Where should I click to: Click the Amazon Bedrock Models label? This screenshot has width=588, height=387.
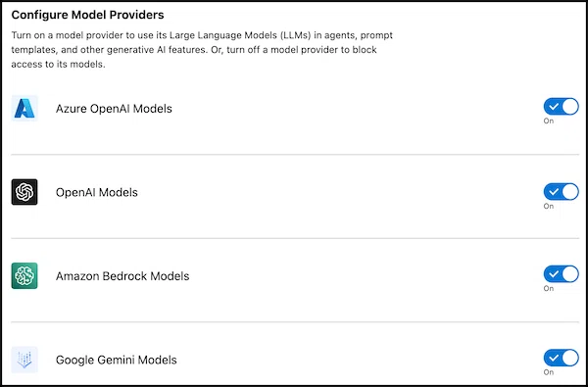pyautogui.click(x=122, y=276)
